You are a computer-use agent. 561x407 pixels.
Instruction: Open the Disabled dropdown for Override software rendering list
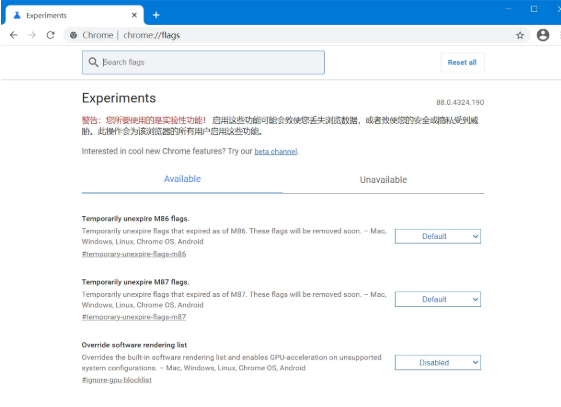[x=438, y=363]
